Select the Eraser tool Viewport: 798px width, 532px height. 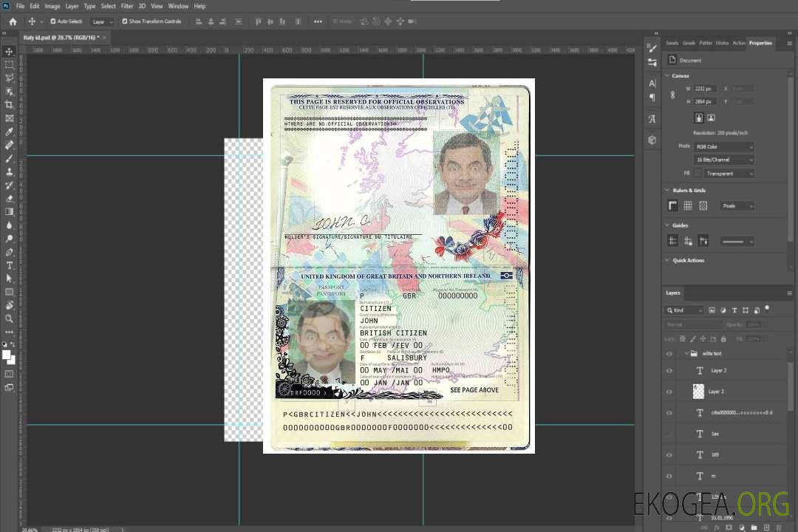pyautogui.click(x=9, y=199)
